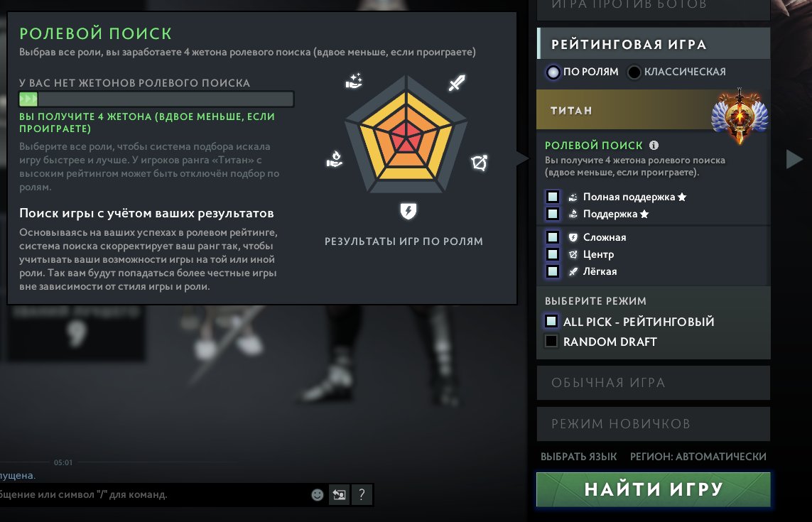Open the Выбрать язык setting
Image resolution: width=812 pixels, height=522 pixels.
point(578,456)
